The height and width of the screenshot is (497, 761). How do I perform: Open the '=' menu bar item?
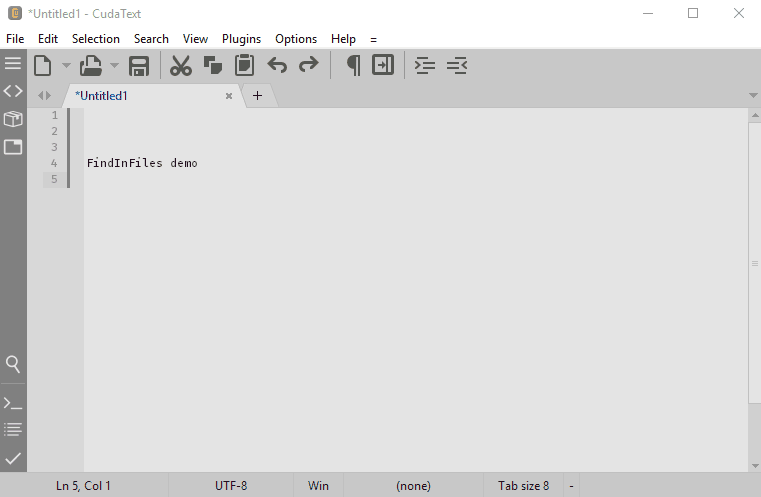tap(373, 39)
